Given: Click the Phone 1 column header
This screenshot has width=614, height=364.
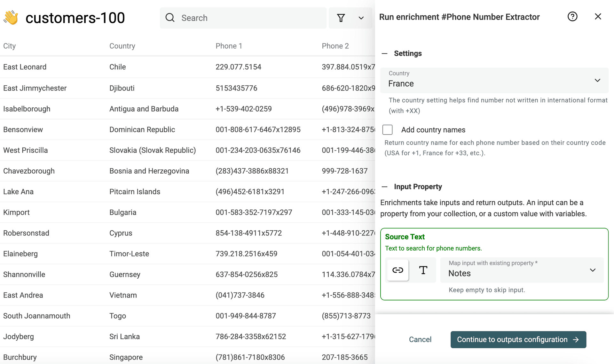Looking at the screenshot, I should [x=229, y=46].
